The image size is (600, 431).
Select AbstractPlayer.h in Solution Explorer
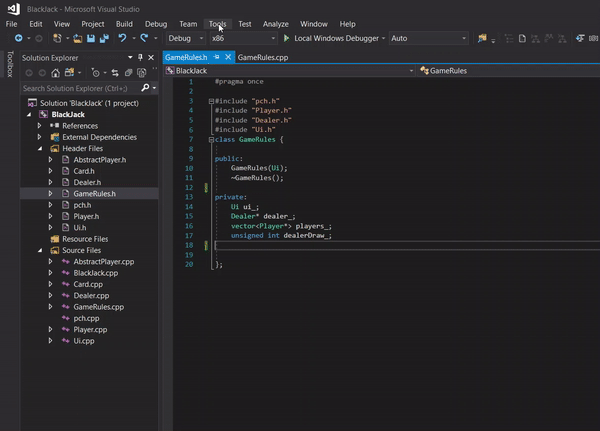99,160
